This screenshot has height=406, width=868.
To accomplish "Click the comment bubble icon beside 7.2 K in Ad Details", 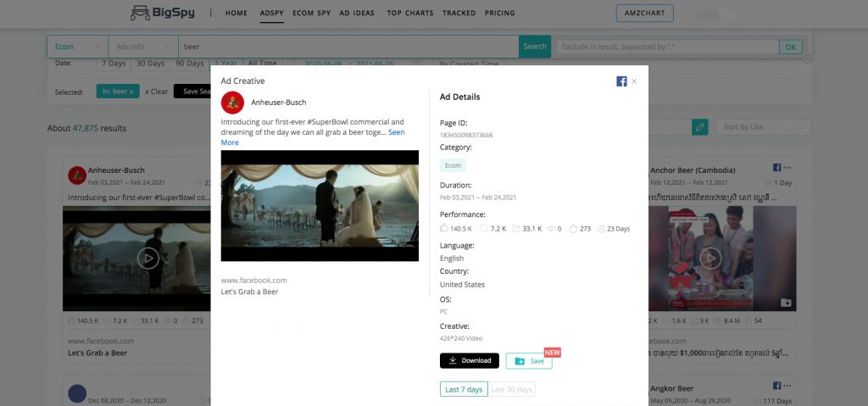I will pos(484,228).
